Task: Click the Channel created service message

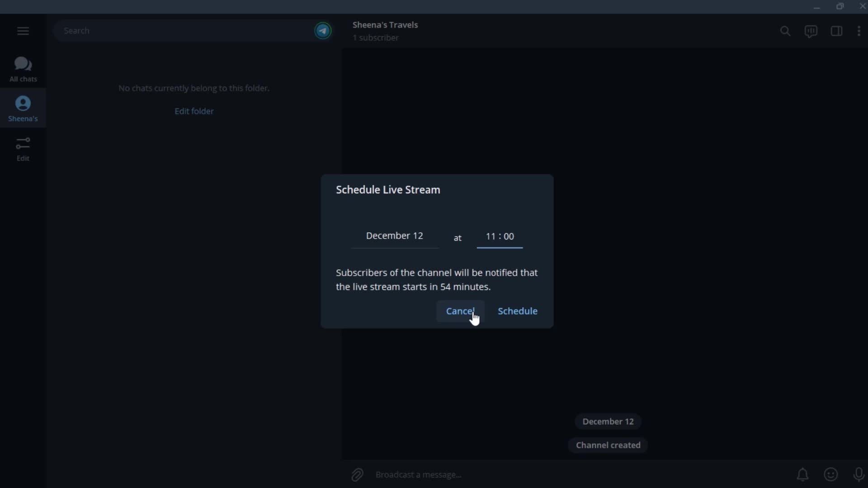Action: (x=608, y=445)
